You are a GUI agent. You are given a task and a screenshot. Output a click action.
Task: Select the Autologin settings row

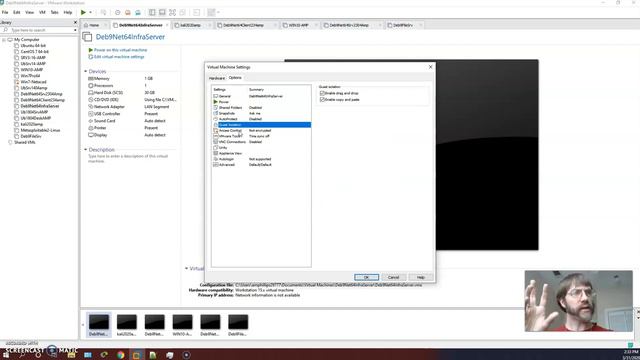[x=261, y=159]
